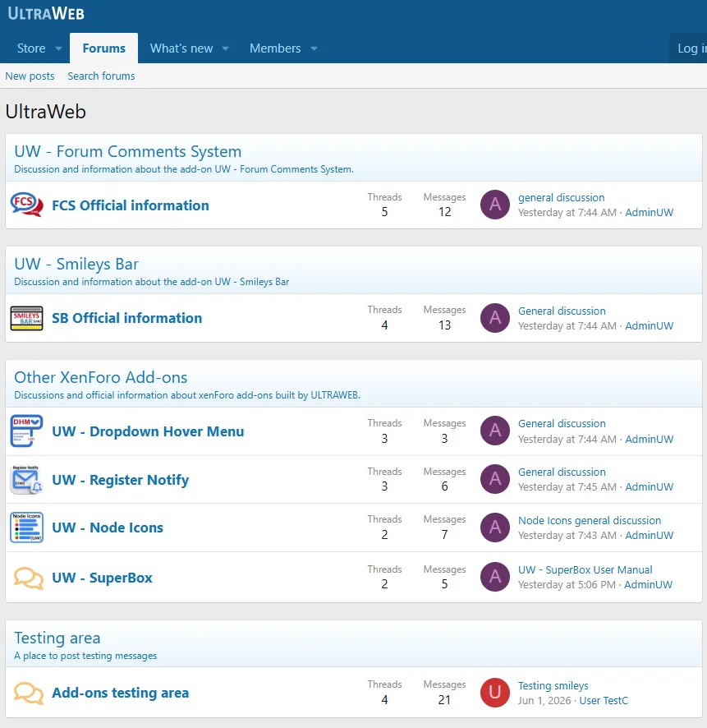Screen dimensions: 707x728
Task: Expand the Members dropdown arrow
Action: 314,48
